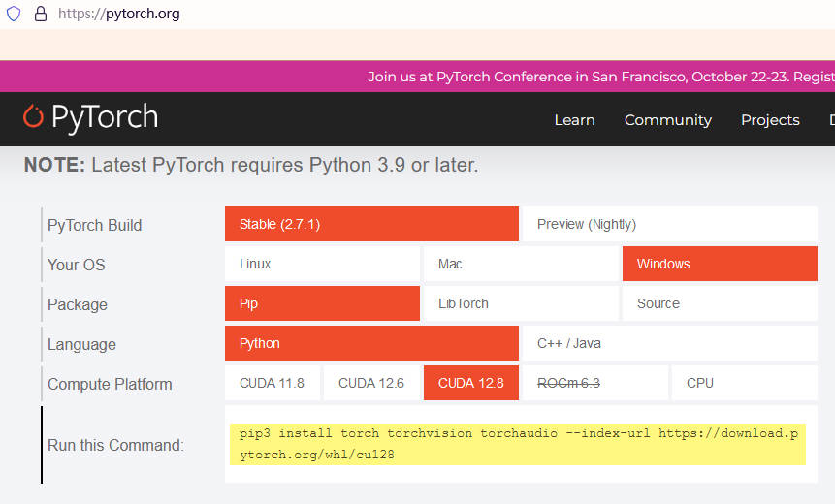Choose Linux as your OS
This screenshot has height=504, width=835.
[322, 264]
